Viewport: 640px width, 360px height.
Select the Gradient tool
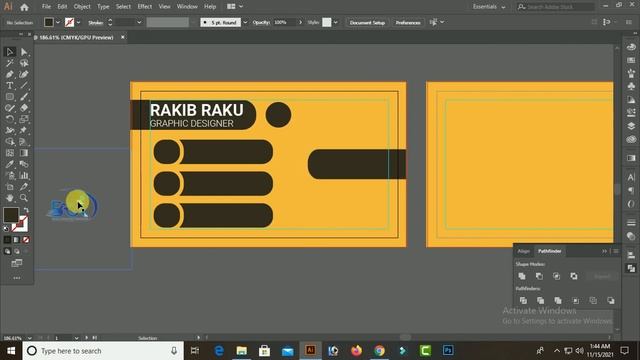tap(24, 153)
